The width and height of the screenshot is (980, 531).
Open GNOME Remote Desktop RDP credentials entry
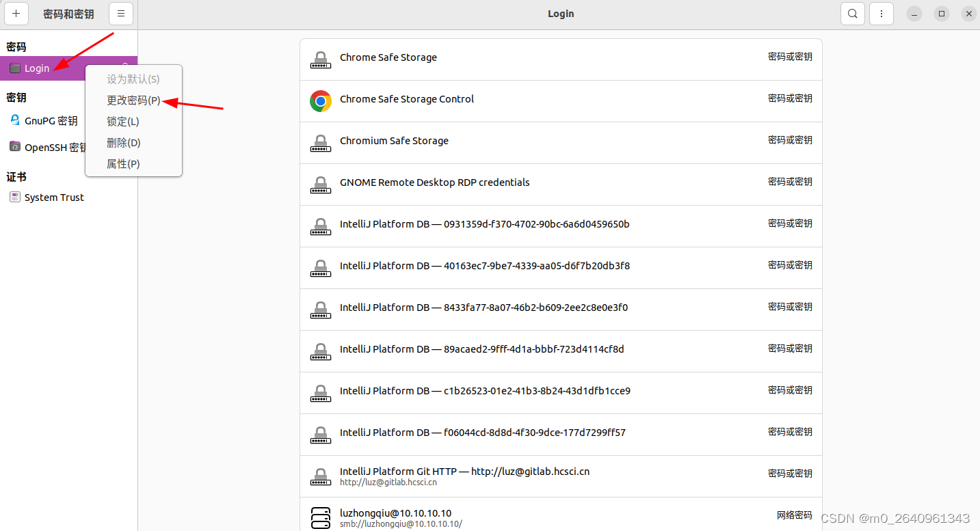(561, 185)
